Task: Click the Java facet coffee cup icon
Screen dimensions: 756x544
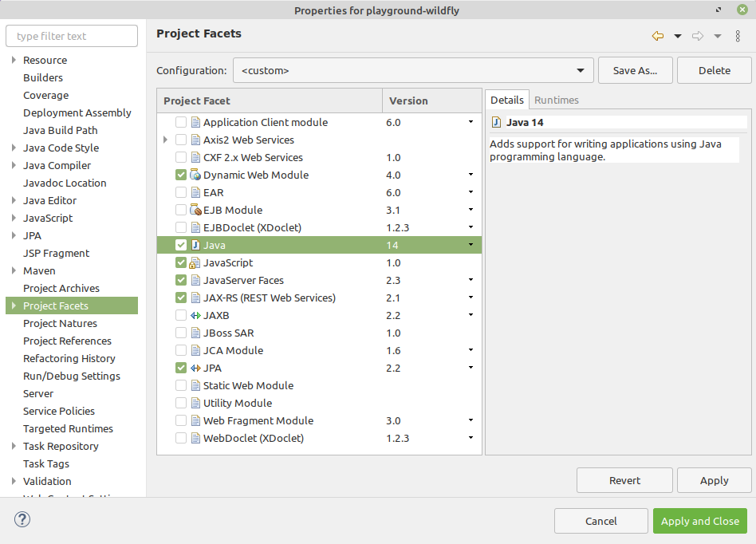Action: coord(195,245)
